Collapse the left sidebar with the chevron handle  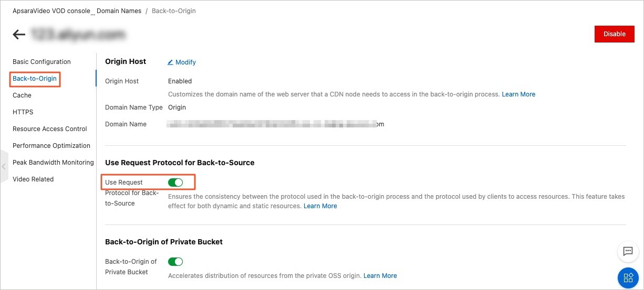pos(4,167)
